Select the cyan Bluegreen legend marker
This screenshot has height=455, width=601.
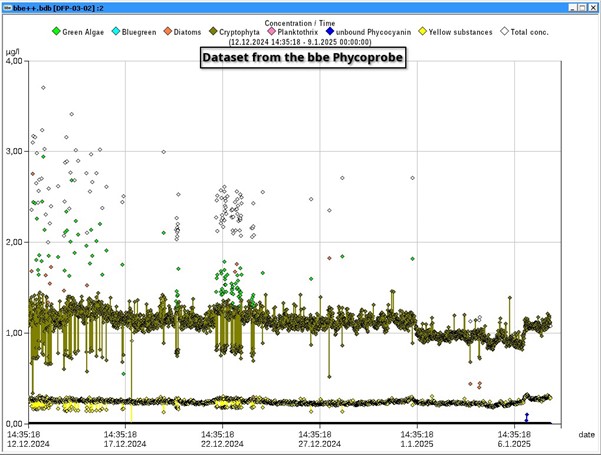(x=114, y=32)
